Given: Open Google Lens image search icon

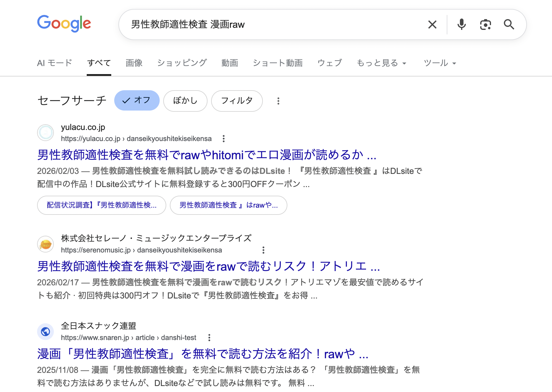Looking at the screenshot, I should 485,24.
